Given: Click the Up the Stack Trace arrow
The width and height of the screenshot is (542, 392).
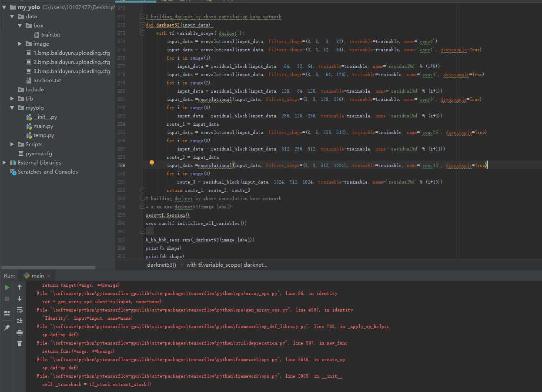Looking at the screenshot, I should click(x=20, y=287).
